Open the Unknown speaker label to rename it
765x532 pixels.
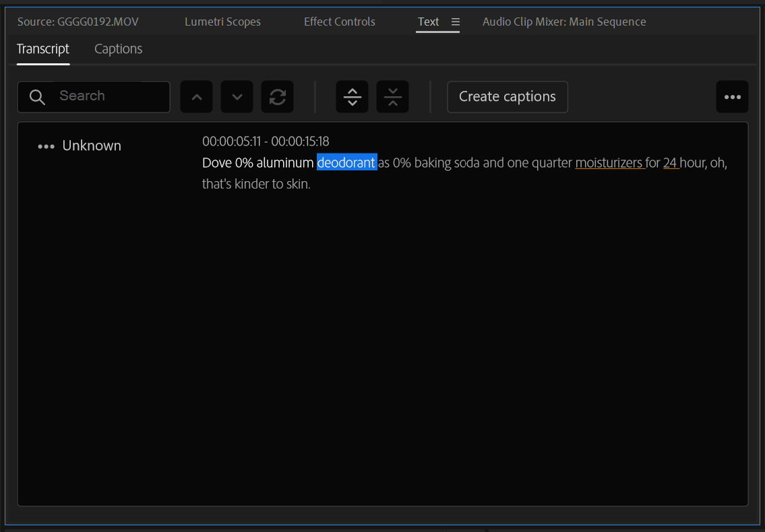(x=92, y=145)
